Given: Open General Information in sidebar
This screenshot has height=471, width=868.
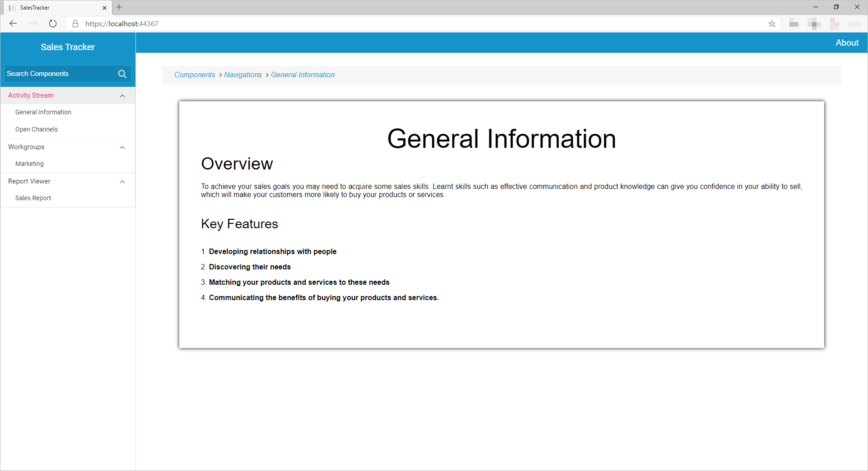Looking at the screenshot, I should click(43, 112).
